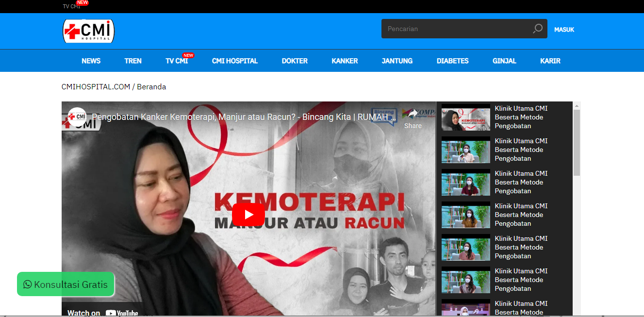Open the TV CMI menu item
Screen dimensions: 644x317
177,61
